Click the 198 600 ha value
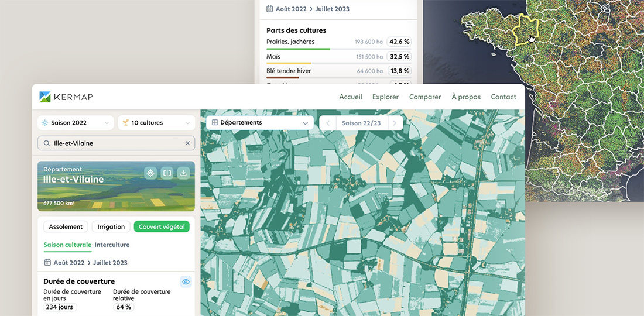This screenshot has height=316, width=644. 369,42
